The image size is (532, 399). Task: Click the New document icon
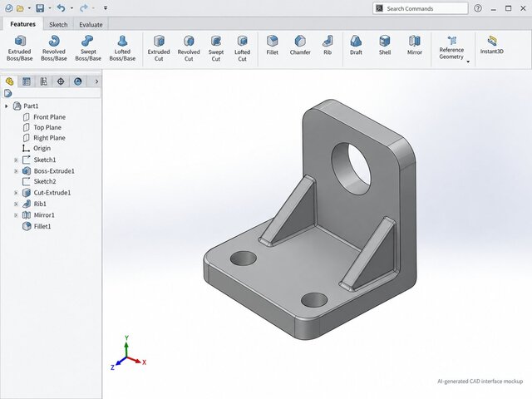[9, 8]
